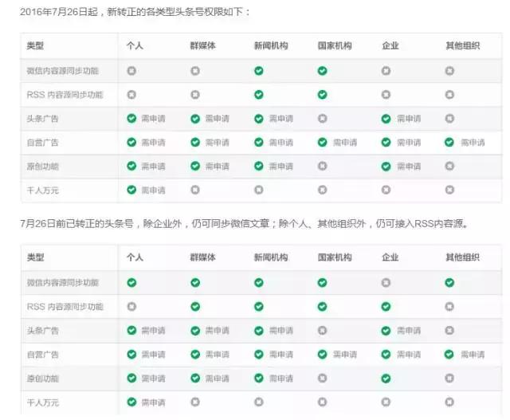Click the green check for 其他组织 自营广告 in upper table

[x=449, y=142]
